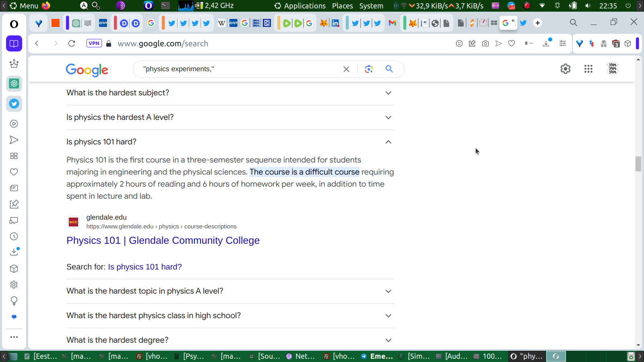The width and height of the screenshot is (644, 362).
Task: Open Personal News in the sidebar
Action: (x=14, y=188)
